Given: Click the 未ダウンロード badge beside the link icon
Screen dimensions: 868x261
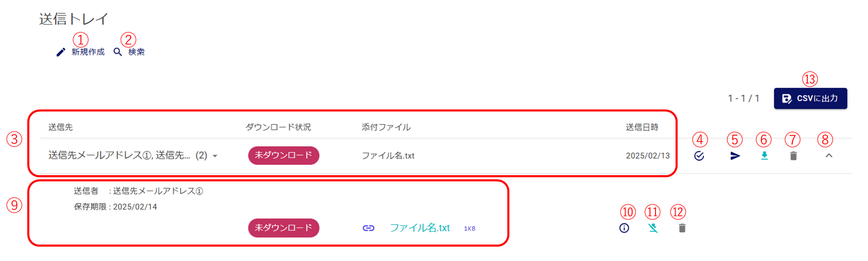Looking at the screenshot, I should point(284,228).
